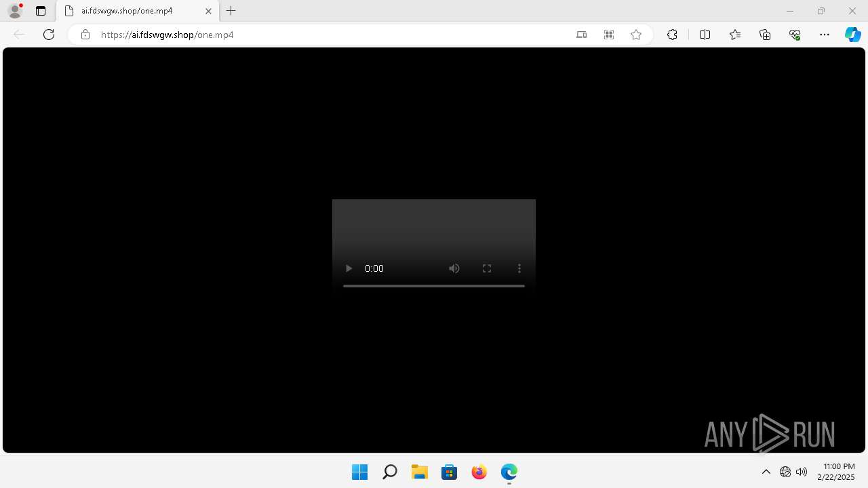Open File Explorer from taskbar
868x488 pixels.
tap(420, 472)
